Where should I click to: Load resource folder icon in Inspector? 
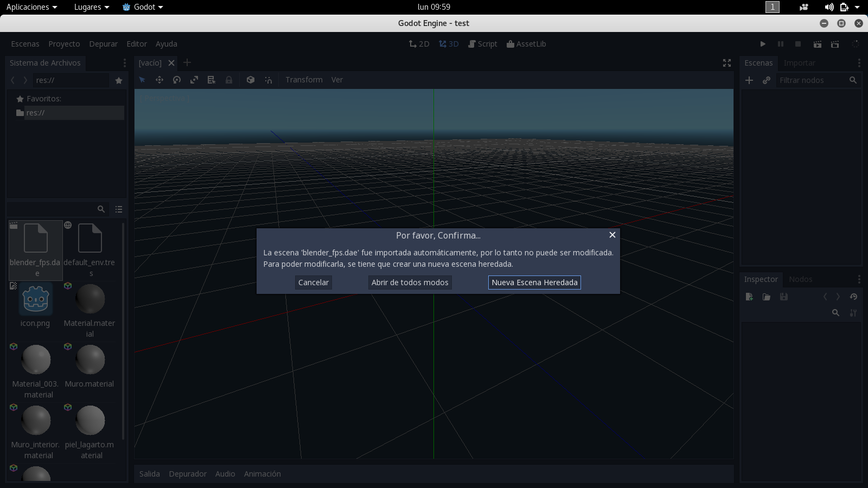(x=767, y=297)
